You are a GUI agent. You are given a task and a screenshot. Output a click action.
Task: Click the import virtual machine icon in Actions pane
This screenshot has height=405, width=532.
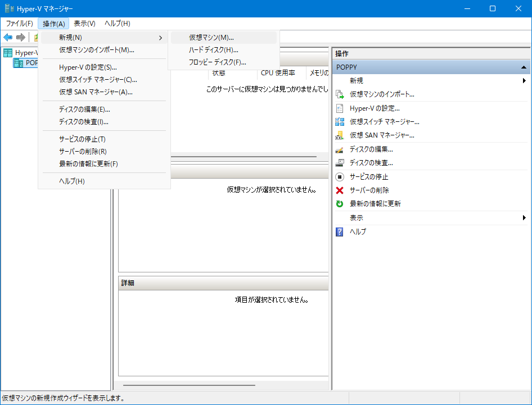pyautogui.click(x=340, y=94)
